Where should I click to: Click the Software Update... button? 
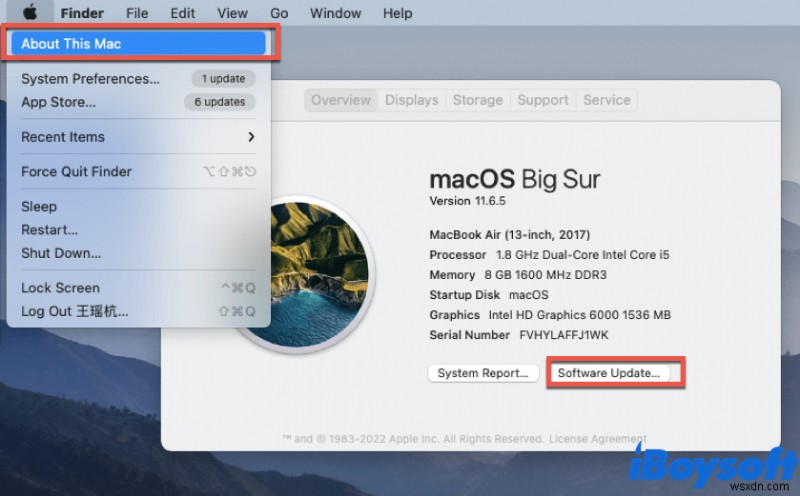click(x=609, y=373)
